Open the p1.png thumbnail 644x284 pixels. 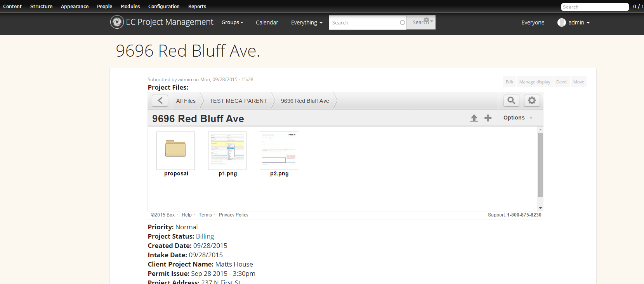(227, 151)
